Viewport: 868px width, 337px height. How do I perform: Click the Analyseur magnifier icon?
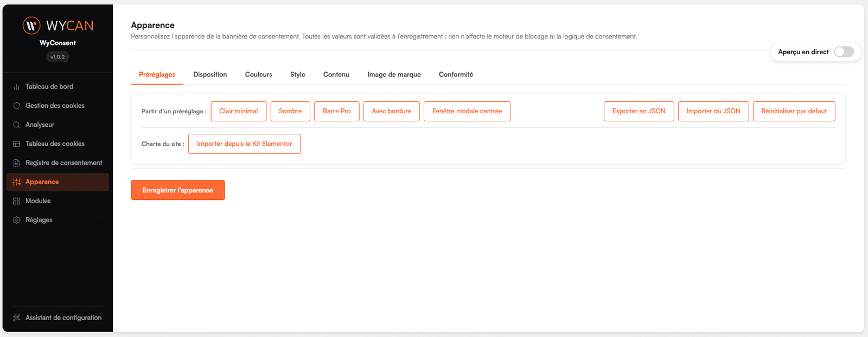tap(17, 125)
